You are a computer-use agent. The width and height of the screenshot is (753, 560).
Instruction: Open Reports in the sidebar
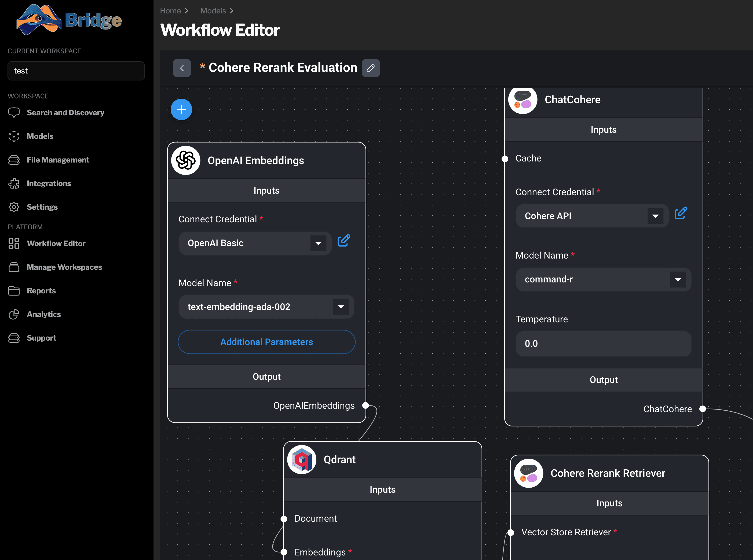41,290
